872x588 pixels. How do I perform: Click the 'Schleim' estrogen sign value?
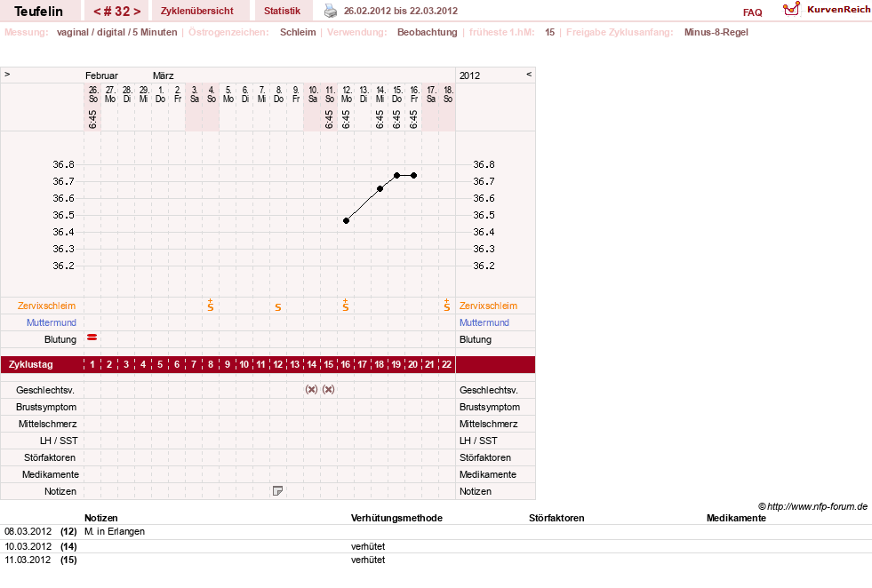298,32
